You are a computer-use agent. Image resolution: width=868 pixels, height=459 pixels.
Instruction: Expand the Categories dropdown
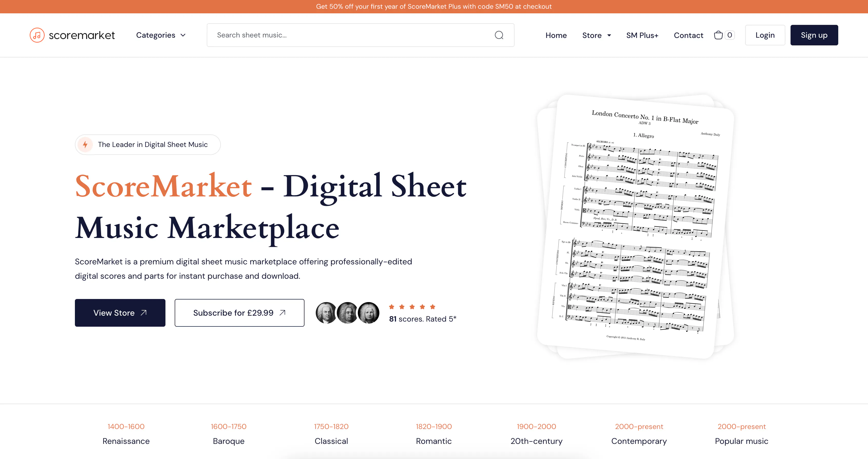coord(161,35)
